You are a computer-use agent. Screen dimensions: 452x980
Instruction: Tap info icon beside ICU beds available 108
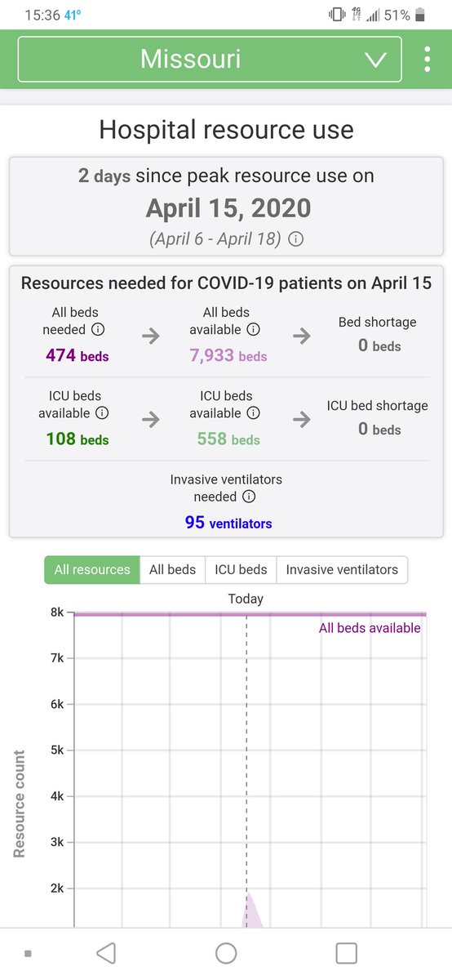click(x=102, y=413)
